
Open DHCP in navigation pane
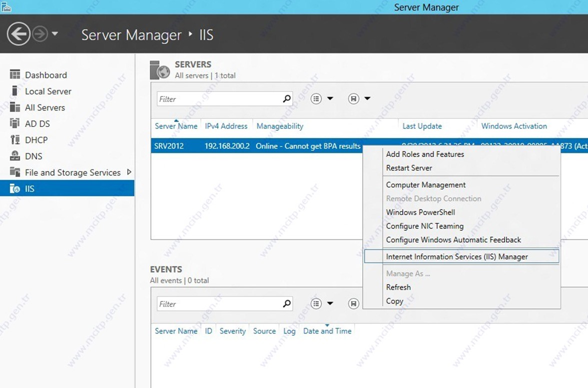click(36, 140)
